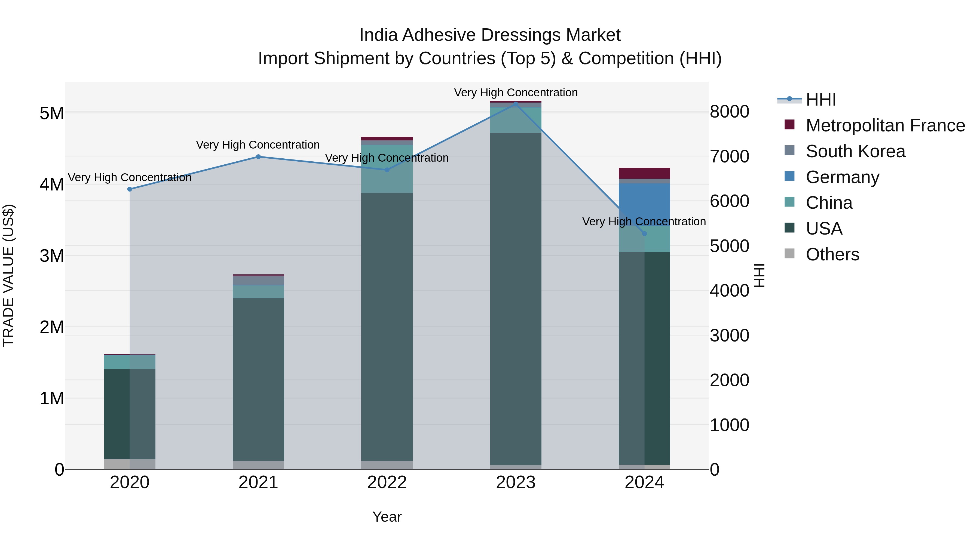Click the USA dark green swatch
Screen dimensions: 980x551
pos(789,228)
